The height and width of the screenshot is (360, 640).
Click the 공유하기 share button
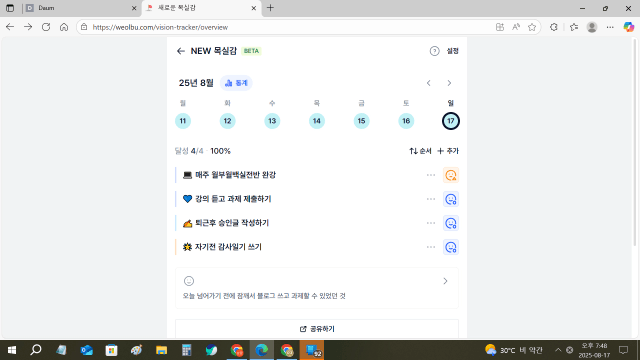(x=317, y=329)
